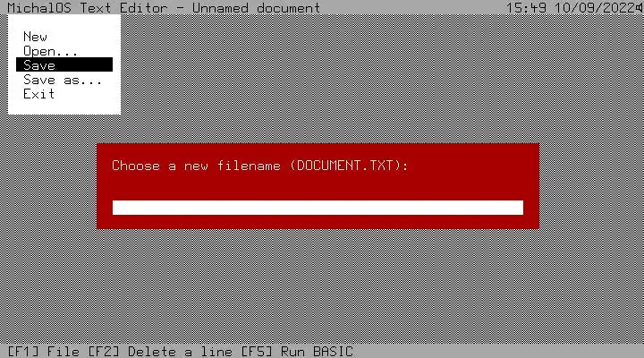This screenshot has width=644, height=358.
Task: Select New from the File menu
Action: [35, 37]
